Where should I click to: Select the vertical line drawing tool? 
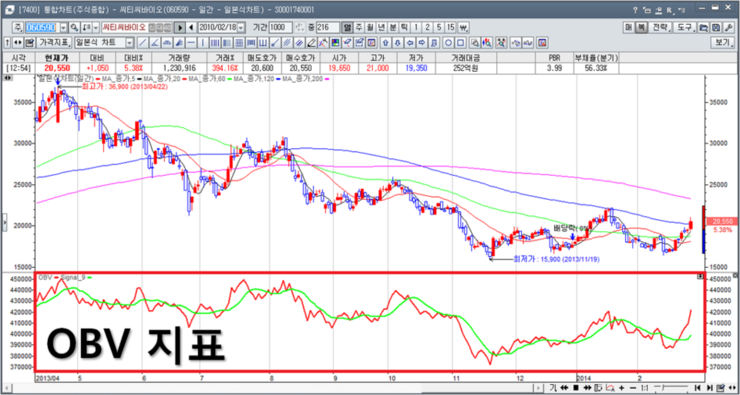point(203,43)
